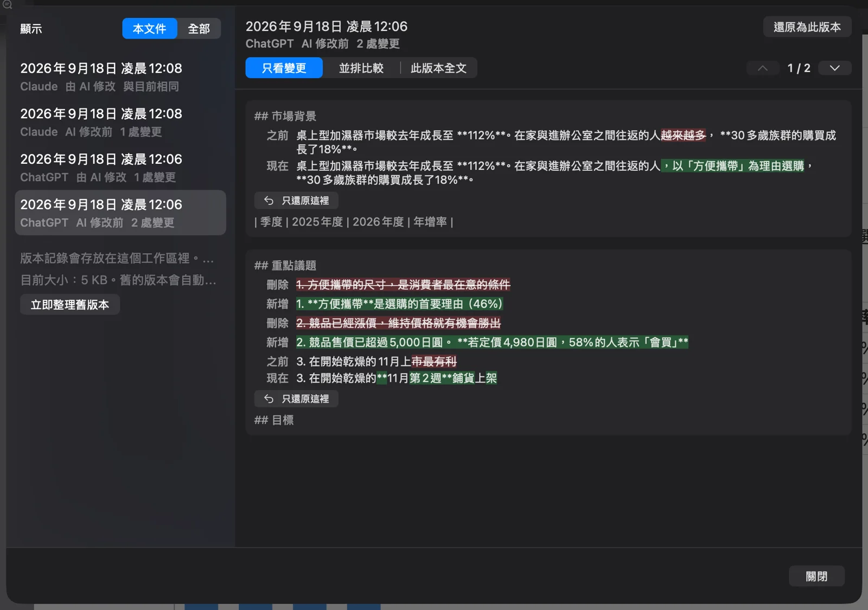Click the ## 目標 heading

274,420
